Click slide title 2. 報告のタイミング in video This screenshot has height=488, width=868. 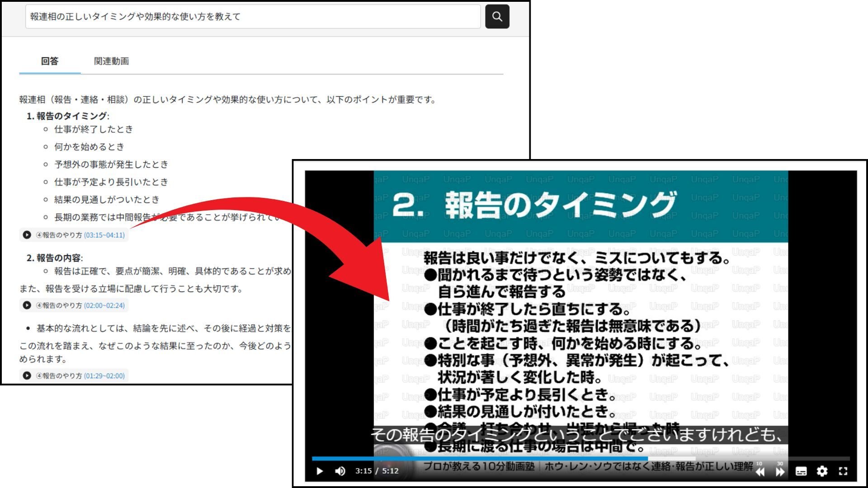click(534, 205)
